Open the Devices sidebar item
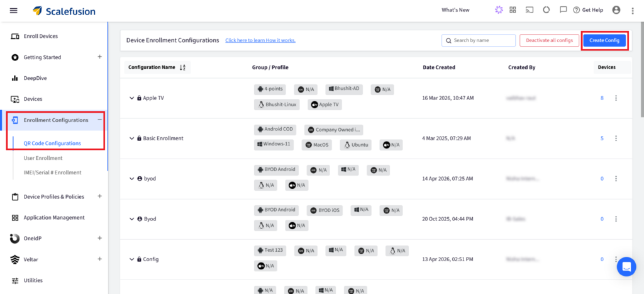Viewport: 644px width, 294px height. click(33, 99)
